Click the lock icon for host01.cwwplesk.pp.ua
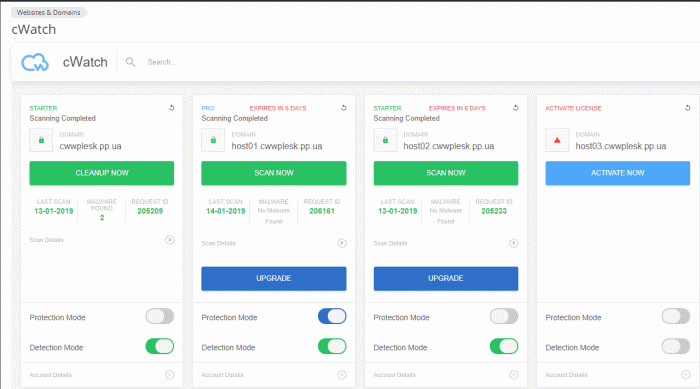This screenshot has width=700, height=389. [213, 140]
